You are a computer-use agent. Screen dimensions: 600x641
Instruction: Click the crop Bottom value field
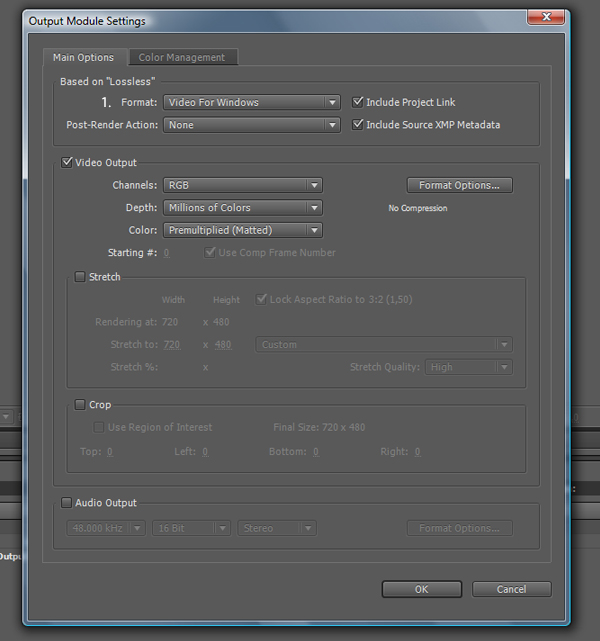coord(316,452)
